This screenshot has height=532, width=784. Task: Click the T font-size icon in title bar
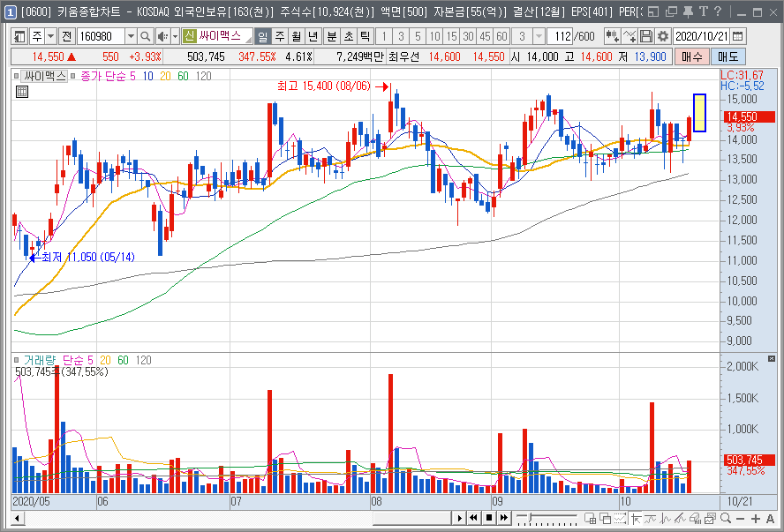point(704,11)
